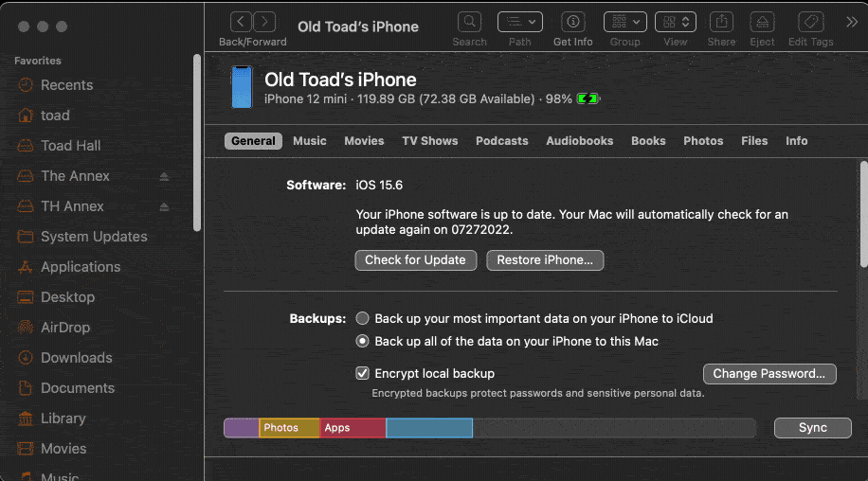Open the Path dropdown in the toolbar
The width and height of the screenshot is (868, 481).
520,22
